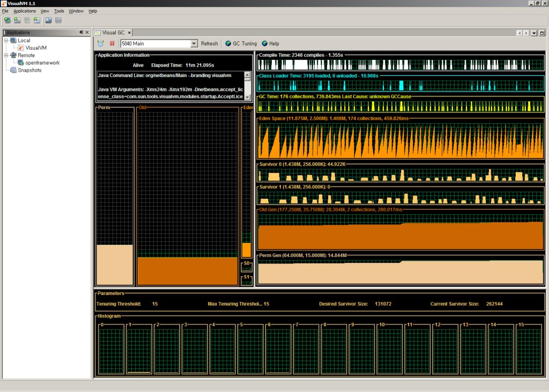
Task: Click the Eden space bar gauge
Action: point(247,185)
